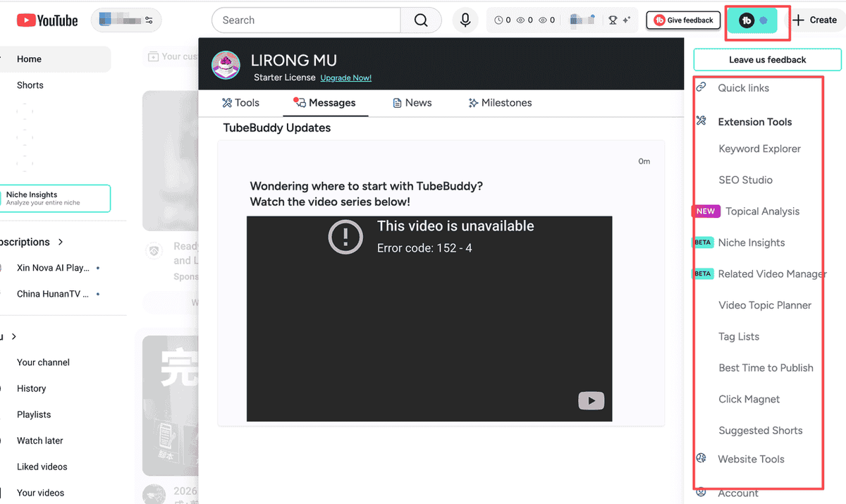Click the YouTube logo
Screen dimensions: 846x504
pos(47,21)
